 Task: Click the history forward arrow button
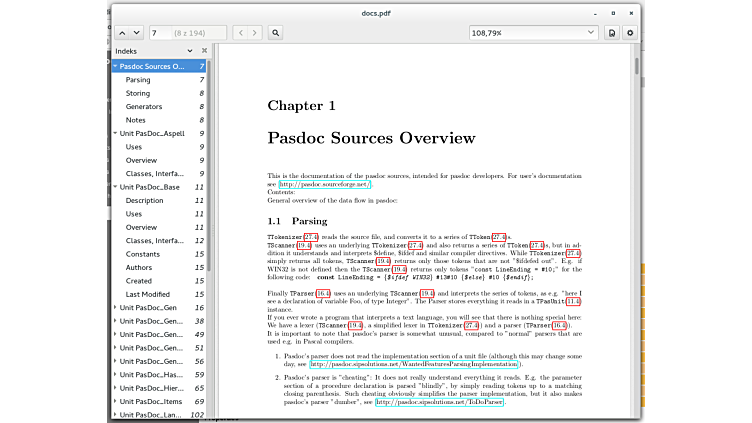click(255, 33)
